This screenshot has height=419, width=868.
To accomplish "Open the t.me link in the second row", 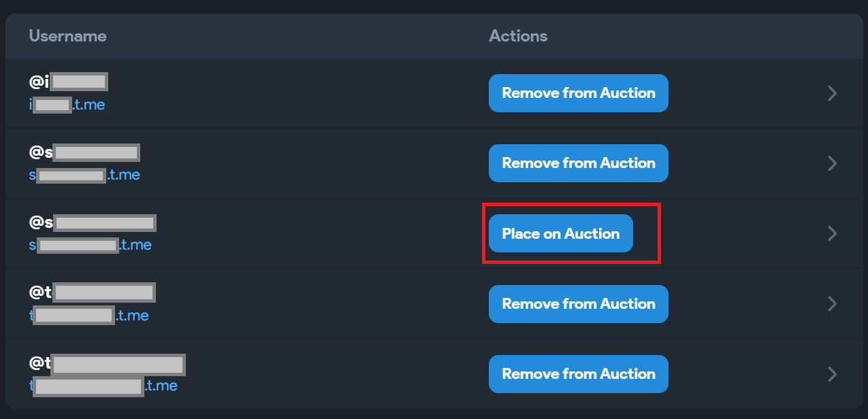I will [84, 175].
